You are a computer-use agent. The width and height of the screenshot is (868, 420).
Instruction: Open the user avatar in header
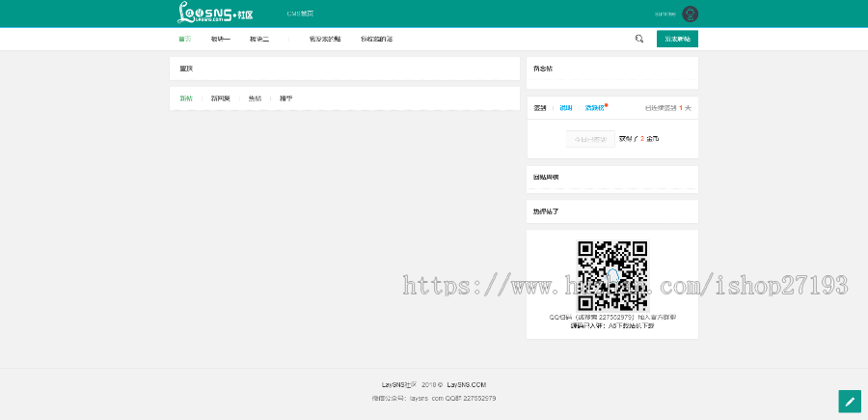coord(690,14)
